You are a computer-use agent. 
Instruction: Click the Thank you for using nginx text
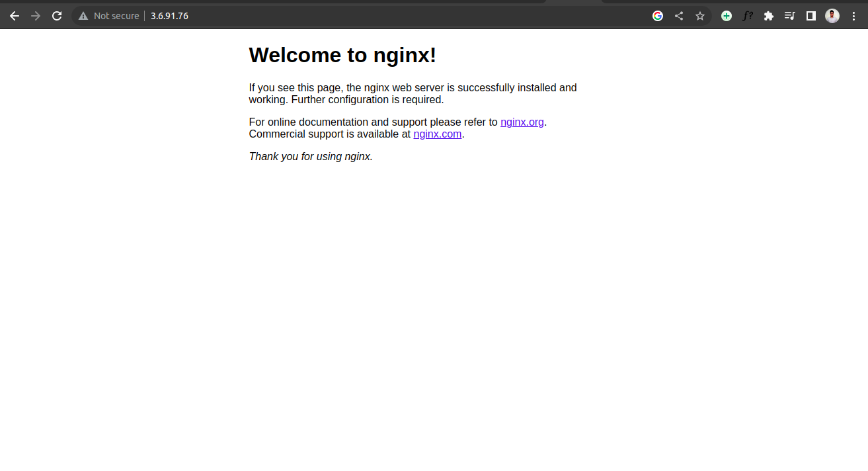[x=311, y=157]
